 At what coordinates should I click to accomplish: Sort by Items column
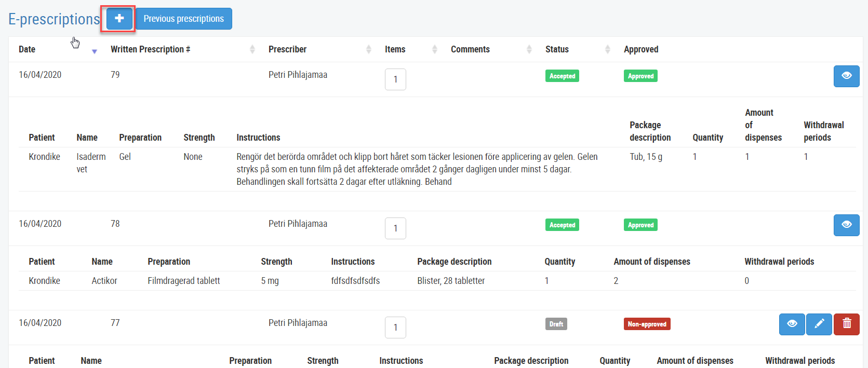point(434,49)
